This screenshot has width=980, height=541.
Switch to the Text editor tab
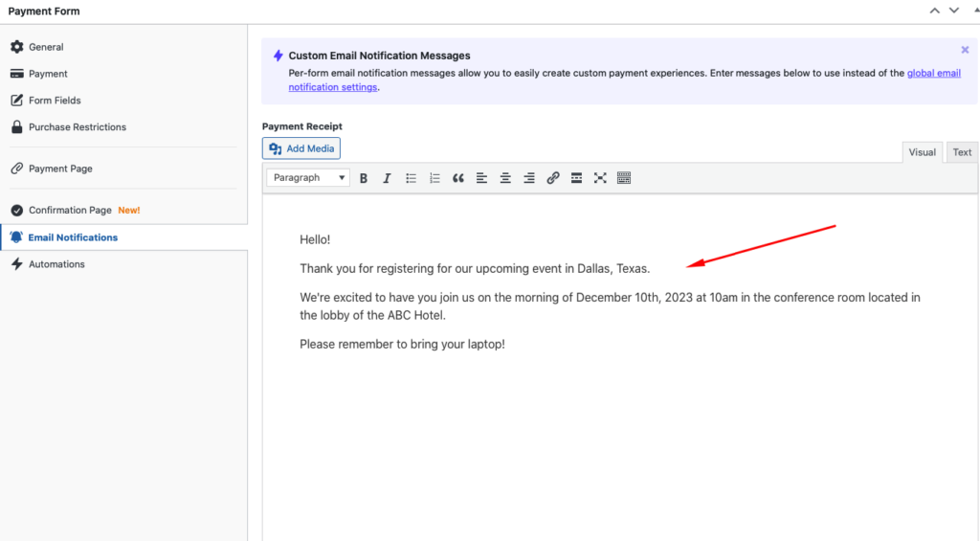tap(962, 152)
